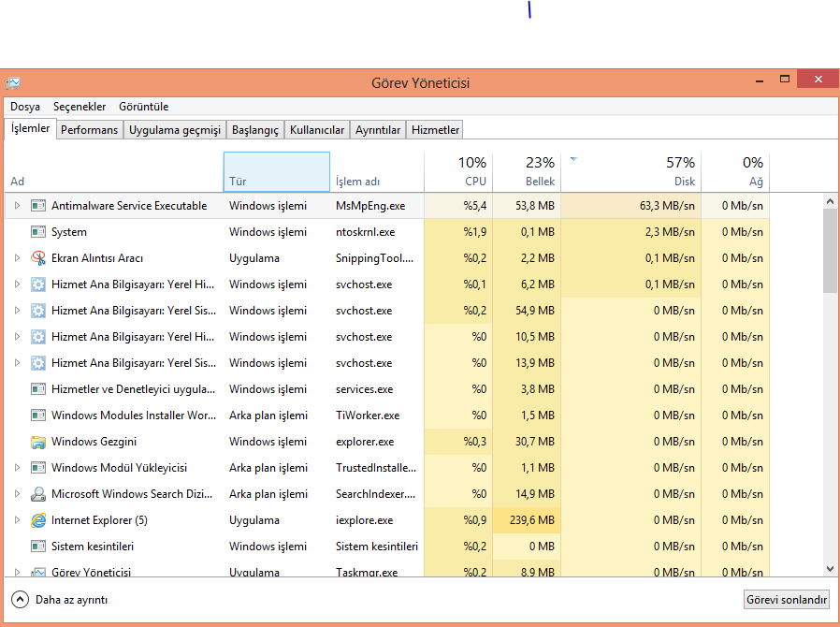
Task: Select the %5,4 CPU usage value
Action: 475,206
